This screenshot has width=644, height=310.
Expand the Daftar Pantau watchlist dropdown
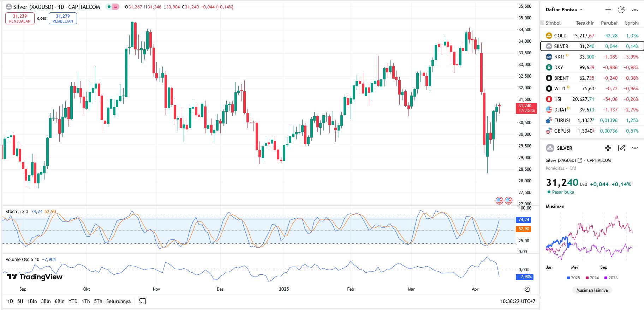[564, 10]
